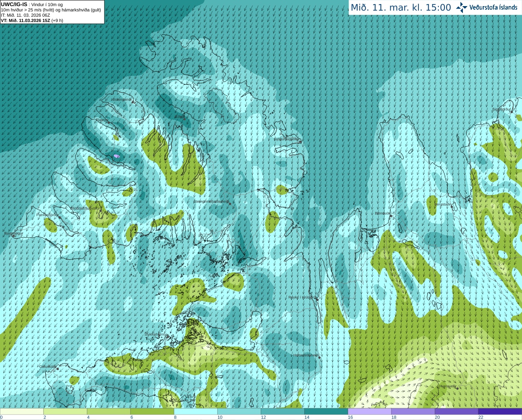This screenshot has height=420, width=522.
Task: Click the 12–14 teal legend swatch
Action: click(283, 411)
